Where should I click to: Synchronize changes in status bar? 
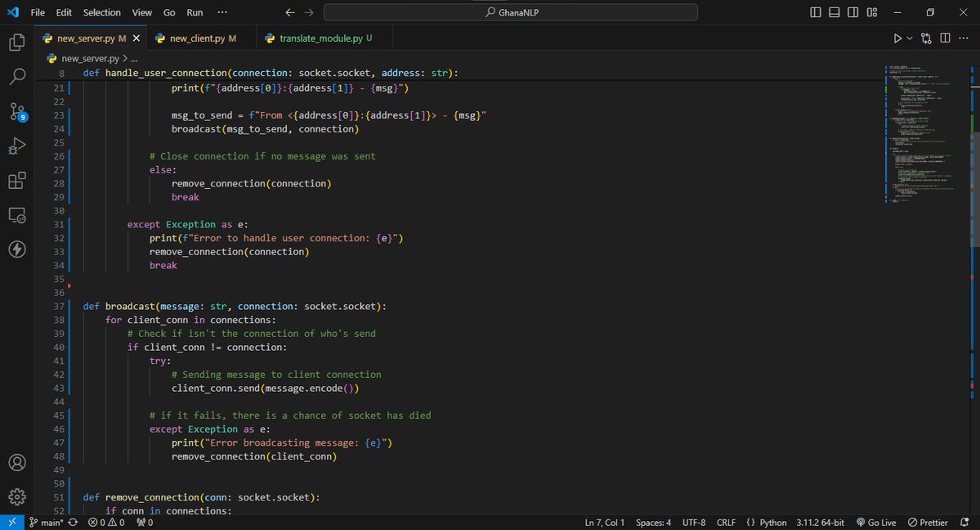coord(73,523)
